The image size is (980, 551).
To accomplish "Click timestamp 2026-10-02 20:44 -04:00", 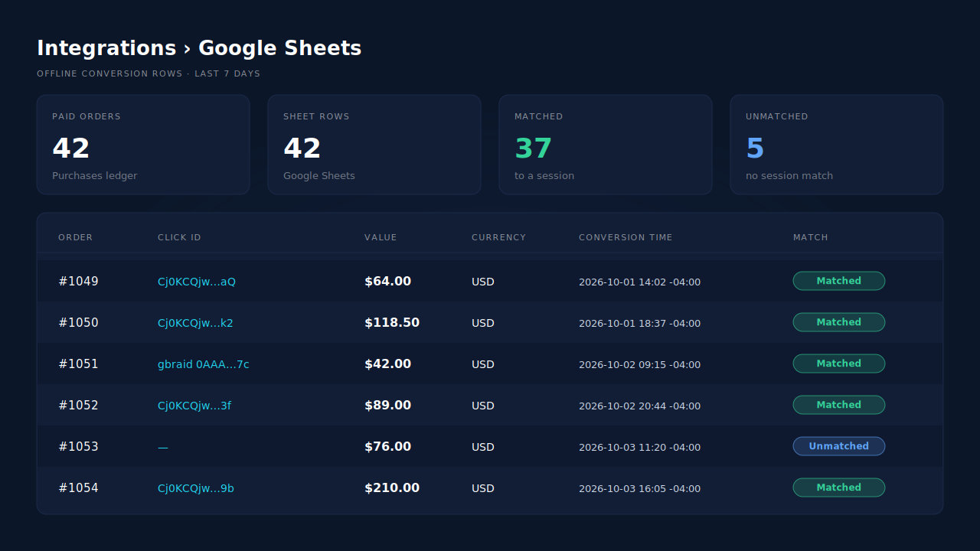I will pos(639,406).
